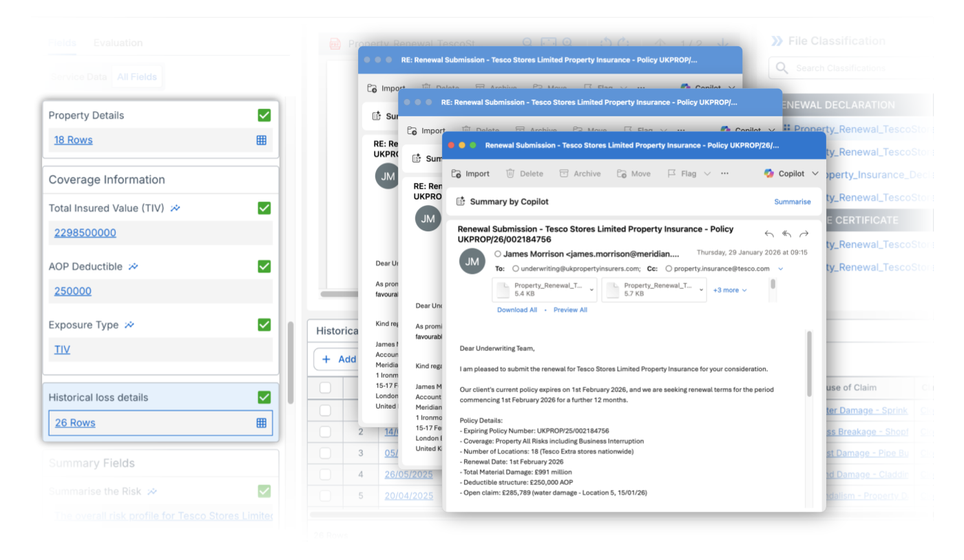This screenshot has width=964, height=560.
Task: Click Import in the middle RE: email window
Action: (426, 131)
